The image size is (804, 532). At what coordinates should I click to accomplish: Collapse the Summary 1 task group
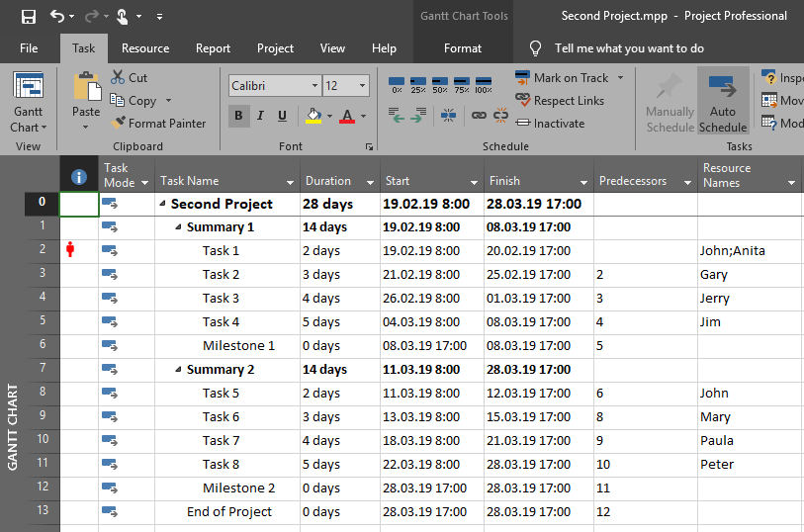pos(179,227)
